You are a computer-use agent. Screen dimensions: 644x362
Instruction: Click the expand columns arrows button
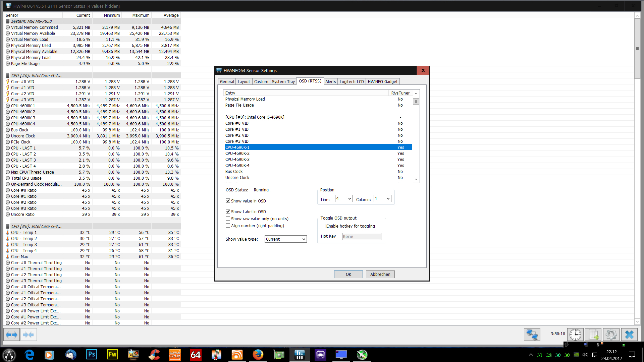click(12, 335)
